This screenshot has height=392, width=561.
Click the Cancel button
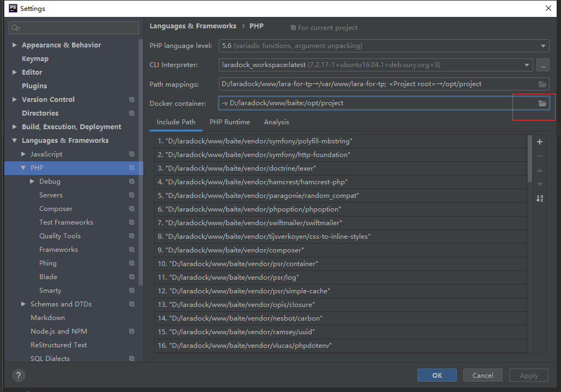482,375
